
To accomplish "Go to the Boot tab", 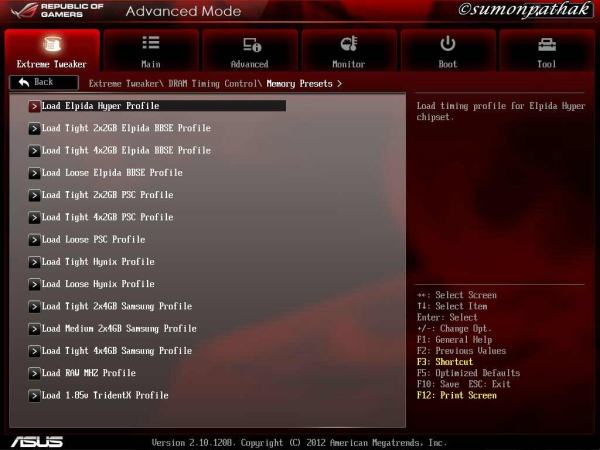I will click(x=448, y=50).
